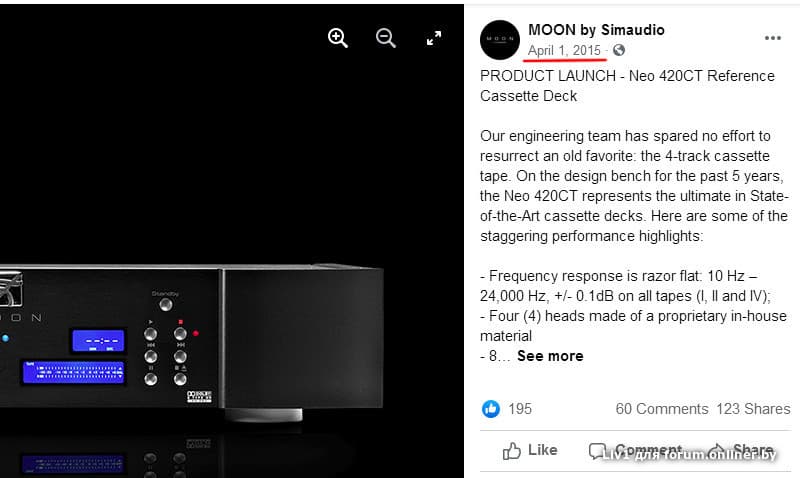Expand post text with See more
800x478 pixels.
pos(550,356)
